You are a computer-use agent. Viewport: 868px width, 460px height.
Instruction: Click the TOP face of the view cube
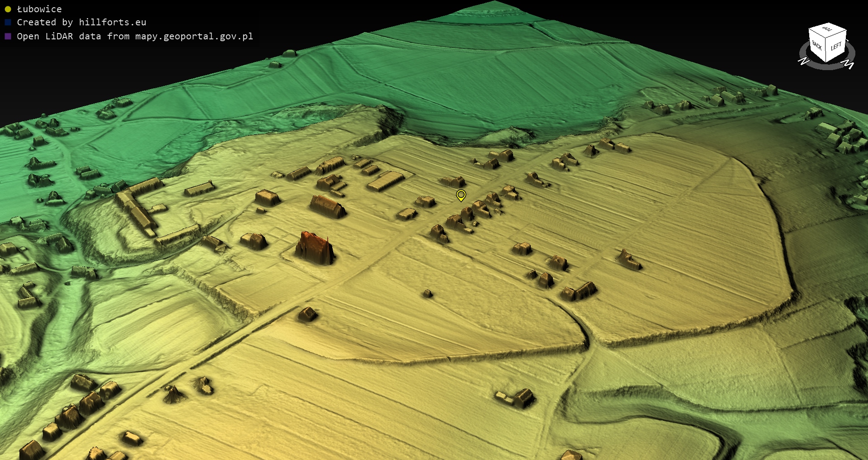pos(827,30)
